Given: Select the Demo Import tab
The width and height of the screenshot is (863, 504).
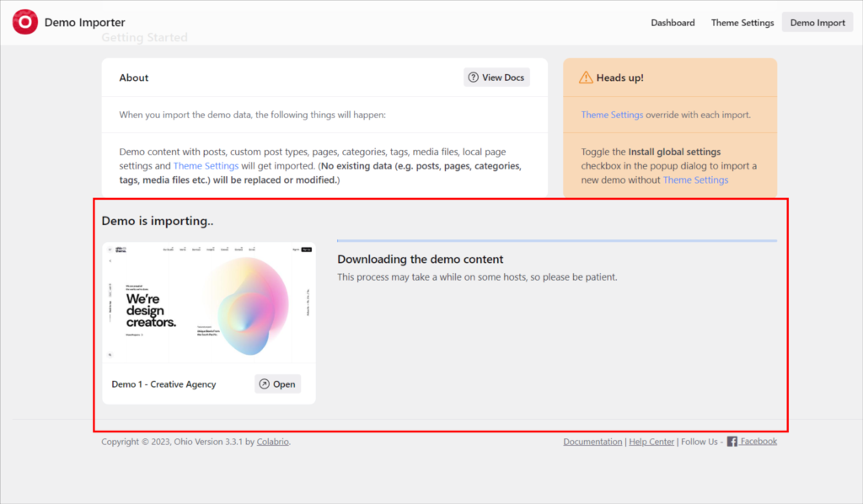Looking at the screenshot, I should coord(817,23).
